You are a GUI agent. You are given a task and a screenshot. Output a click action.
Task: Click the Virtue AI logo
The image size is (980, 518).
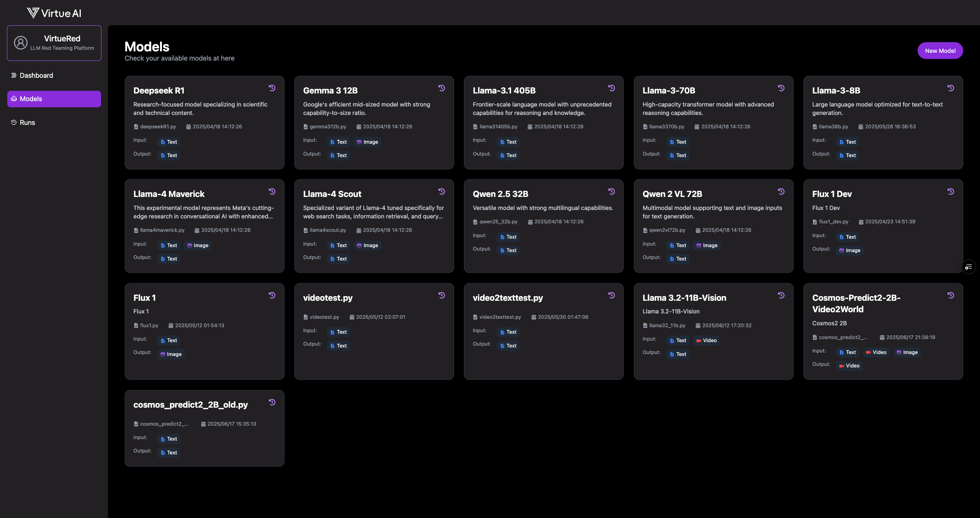[54, 13]
